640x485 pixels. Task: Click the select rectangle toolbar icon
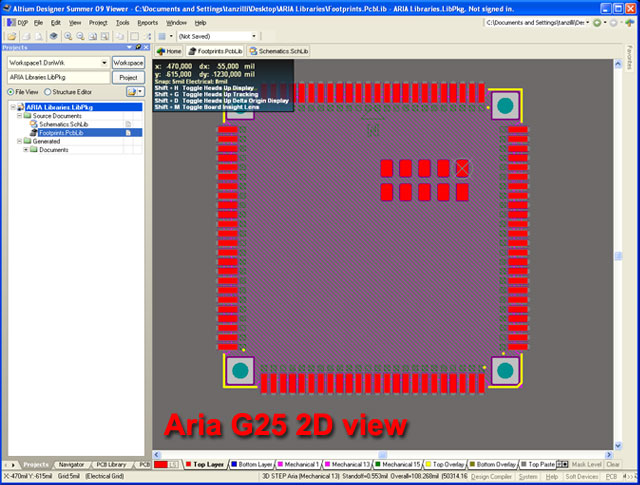pyautogui.click(x=134, y=36)
